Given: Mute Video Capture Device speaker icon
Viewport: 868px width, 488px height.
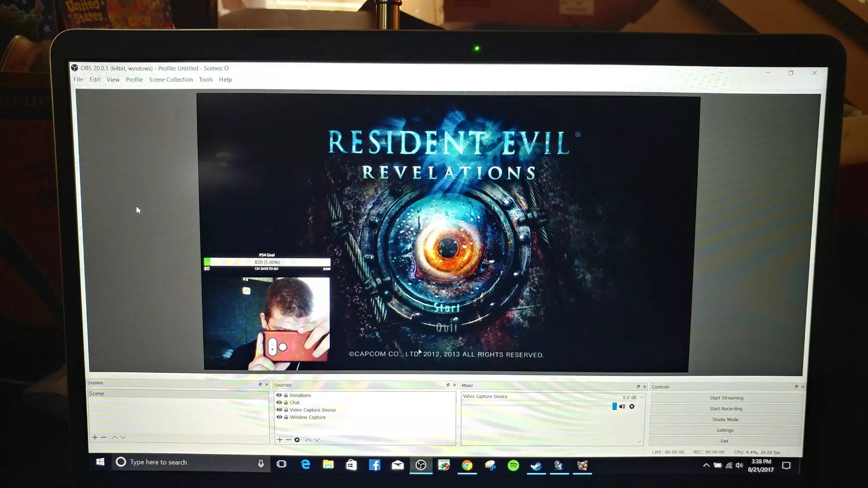Looking at the screenshot, I should click(x=622, y=406).
